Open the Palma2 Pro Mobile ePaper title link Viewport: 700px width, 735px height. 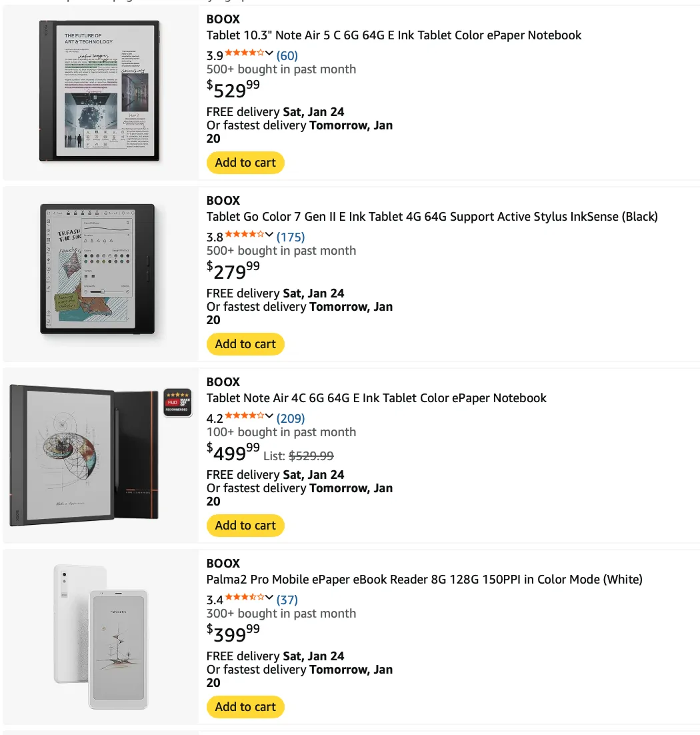[424, 580]
